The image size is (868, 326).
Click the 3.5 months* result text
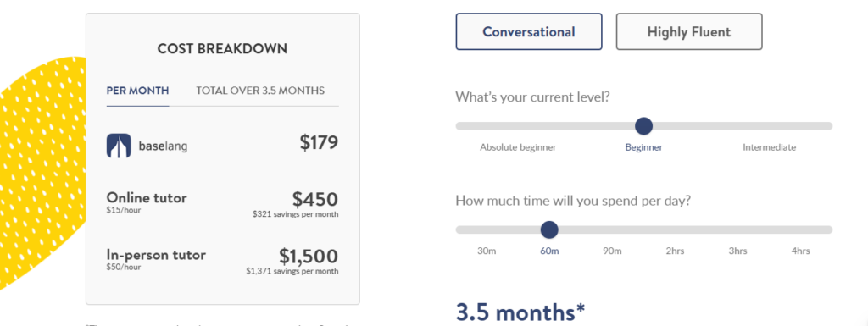(x=520, y=312)
